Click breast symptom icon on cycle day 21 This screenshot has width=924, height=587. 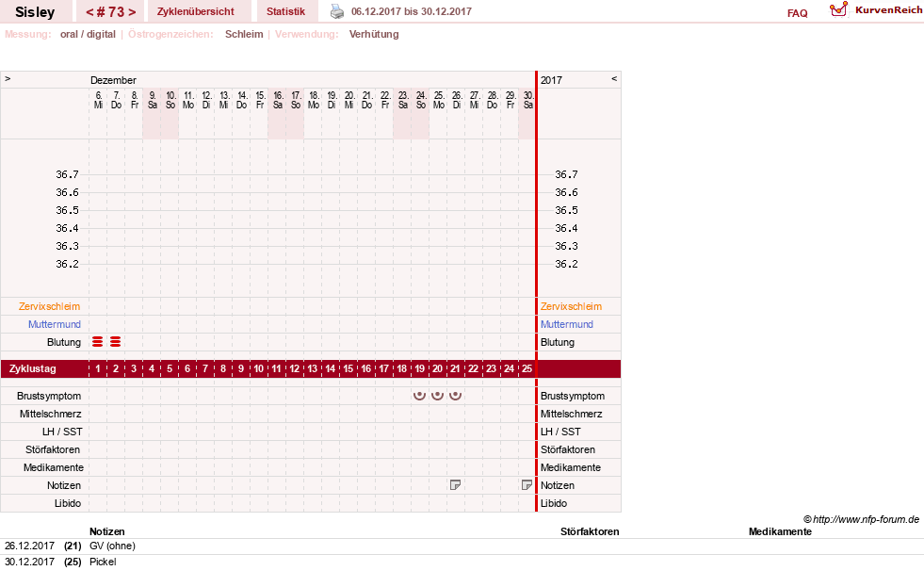click(x=455, y=396)
